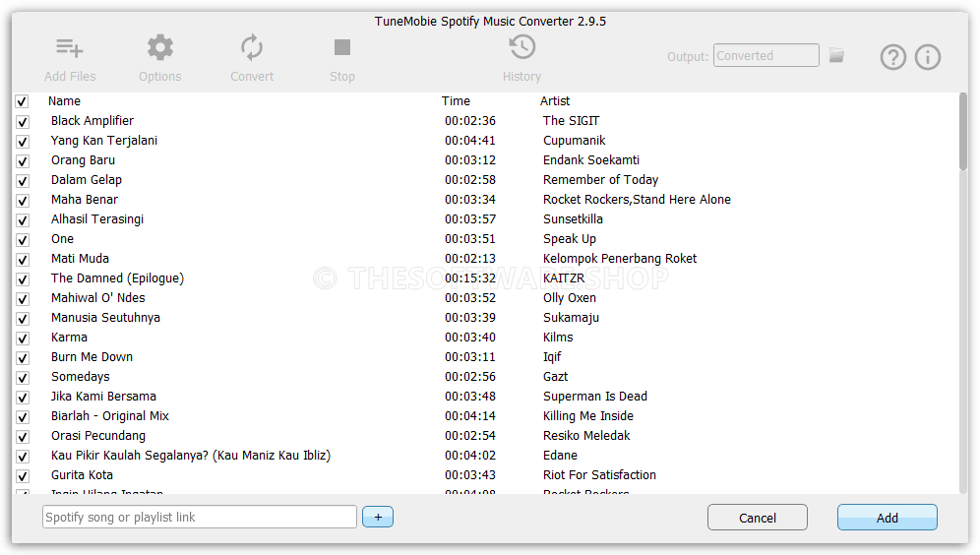The height and width of the screenshot is (555, 980).
Task: Click the plus button beside link field
Action: coord(378,517)
